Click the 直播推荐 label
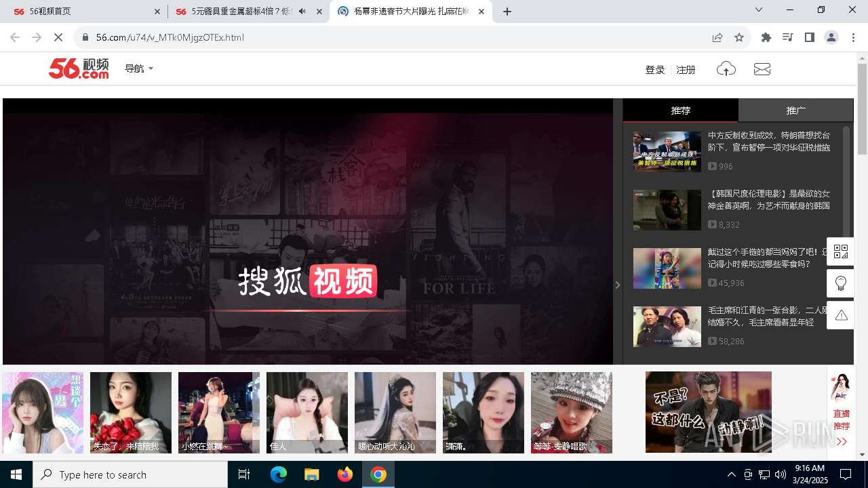The height and width of the screenshot is (488, 868). point(842,420)
